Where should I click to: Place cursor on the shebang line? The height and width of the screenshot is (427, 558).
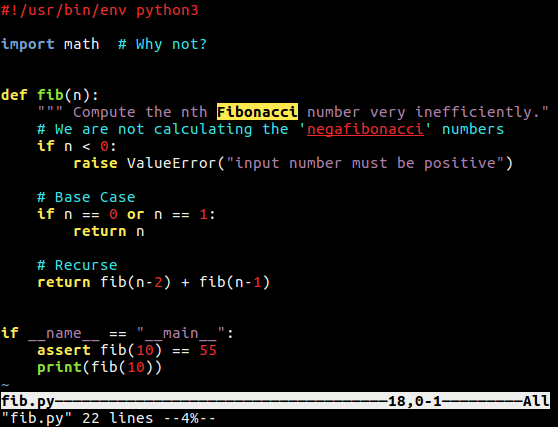point(100,10)
